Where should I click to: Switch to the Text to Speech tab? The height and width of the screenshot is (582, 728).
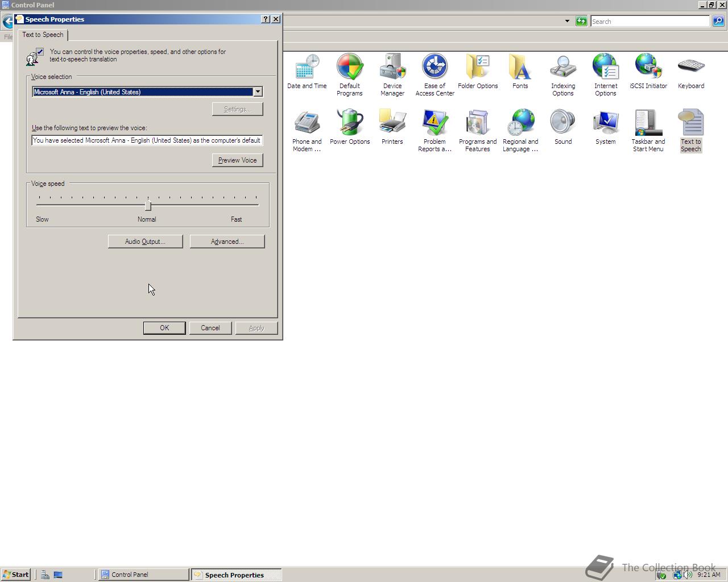43,35
